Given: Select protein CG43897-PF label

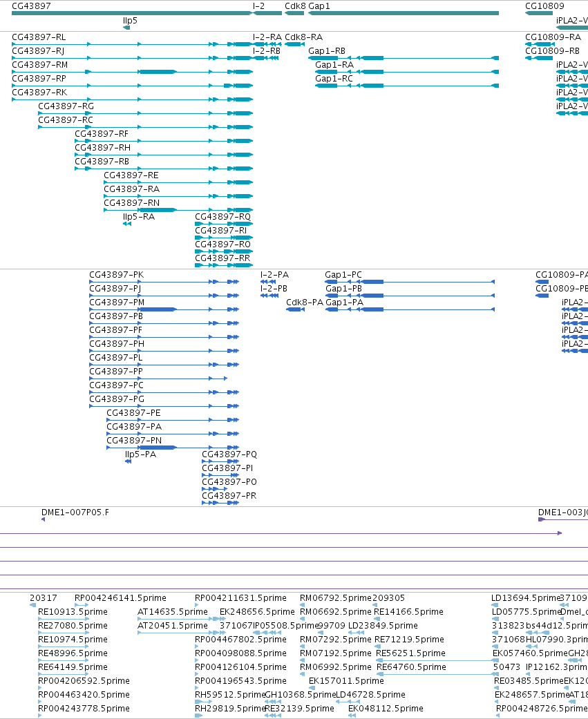Looking at the screenshot, I should point(116,329).
